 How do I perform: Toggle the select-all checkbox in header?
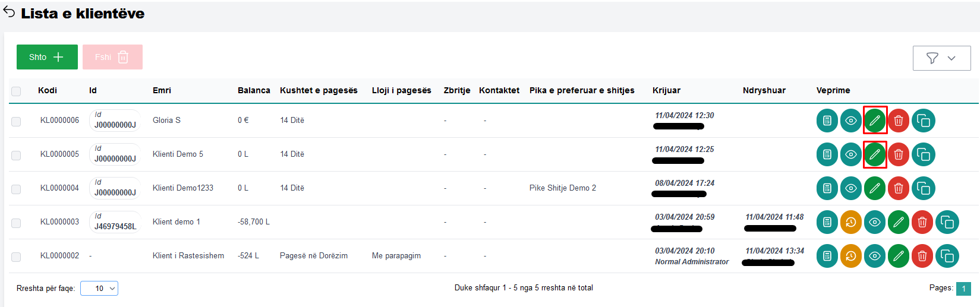pyautogui.click(x=16, y=91)
